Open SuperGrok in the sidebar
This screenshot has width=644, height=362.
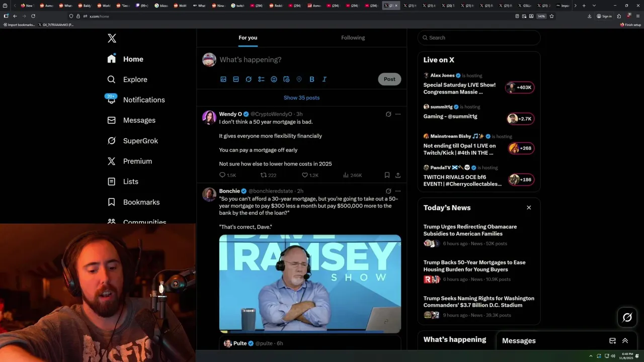pos(133,141)
